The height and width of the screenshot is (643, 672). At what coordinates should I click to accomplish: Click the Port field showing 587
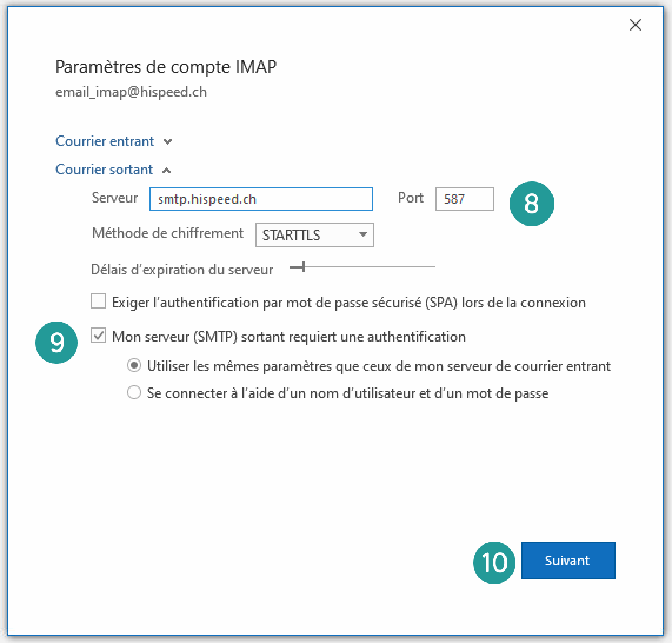464,199
